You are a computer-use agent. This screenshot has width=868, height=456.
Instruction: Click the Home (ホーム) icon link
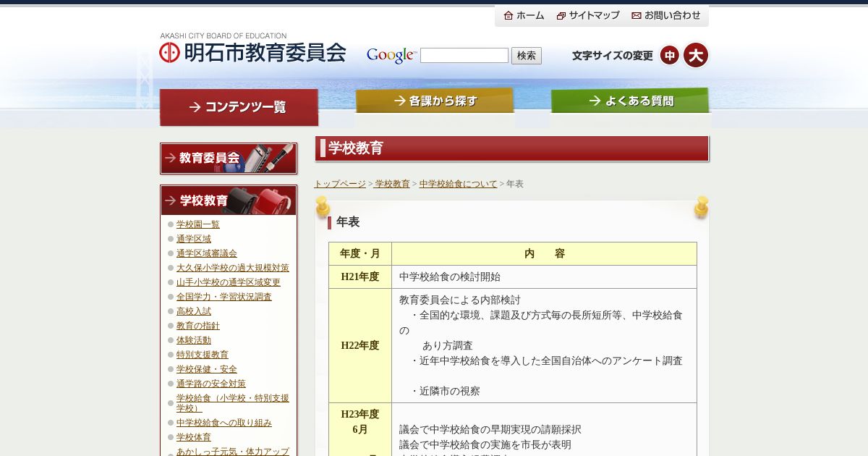click(524, 15)
